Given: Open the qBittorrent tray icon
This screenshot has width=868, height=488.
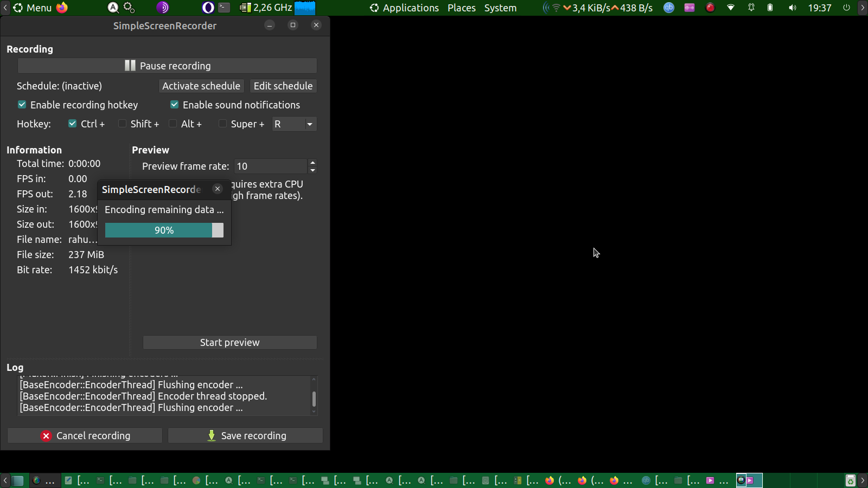Looking at the screenshot, I should click(x=669, y=8).
